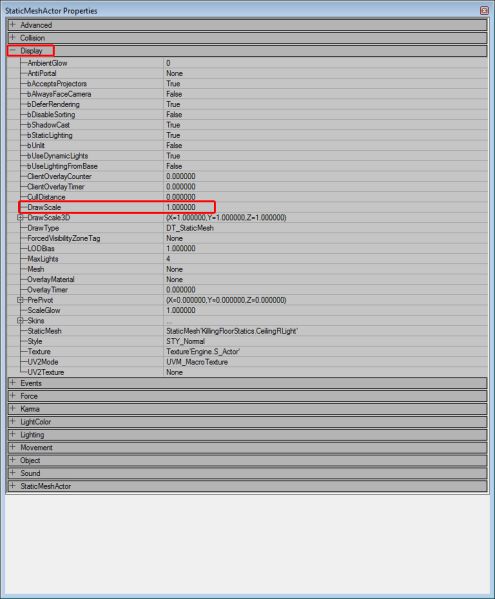Expand the Skins property node
This screenshot has height=599, width=495.
tap(20, 321)
